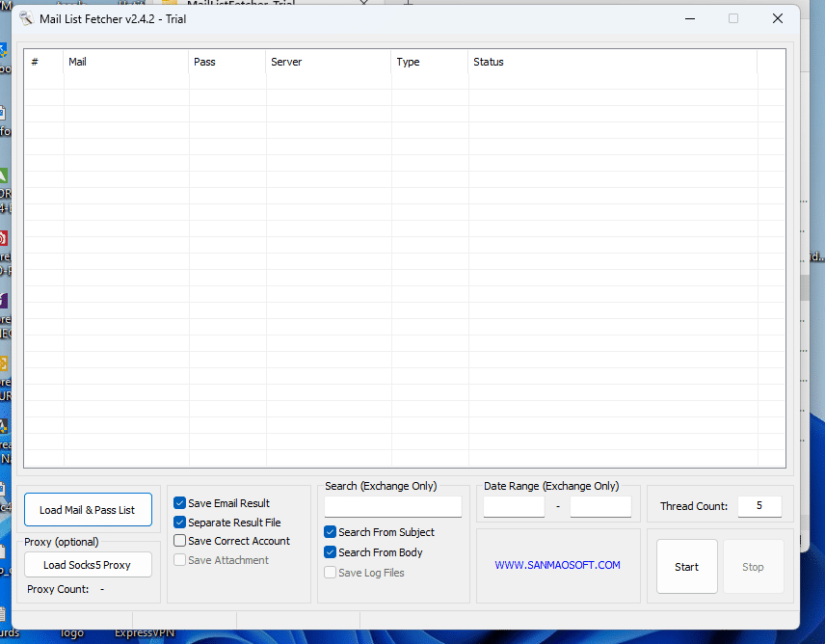Click the Search (Exchange Only) text field
The height and width of the screenshot is (644, 825).
pos(392,506)
